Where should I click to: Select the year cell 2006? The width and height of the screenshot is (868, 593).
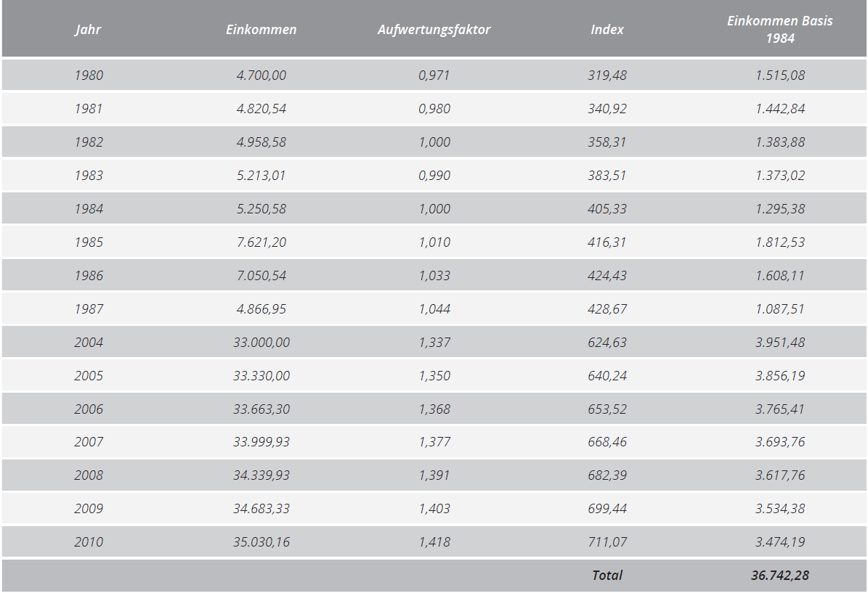click(x=89, y=409)
